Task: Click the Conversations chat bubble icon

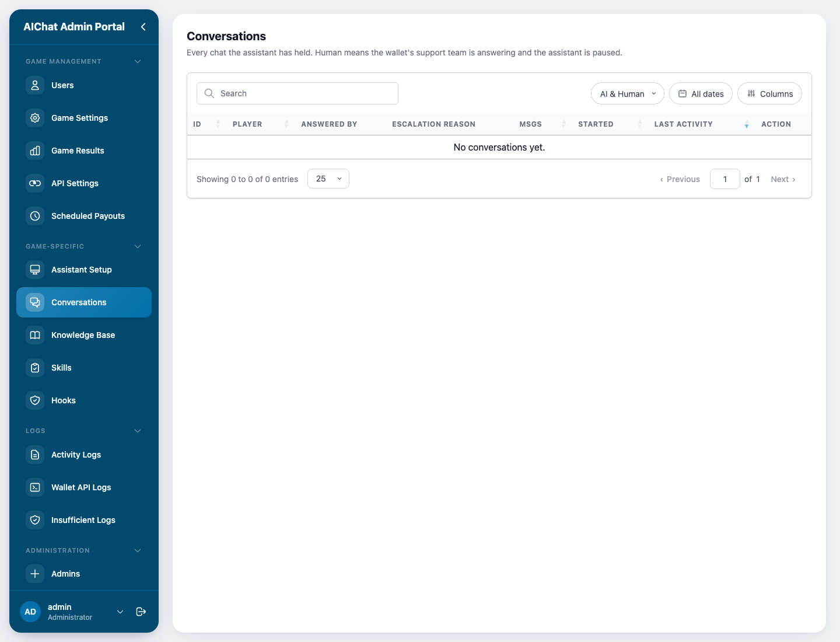Action: tap(35, 302)
